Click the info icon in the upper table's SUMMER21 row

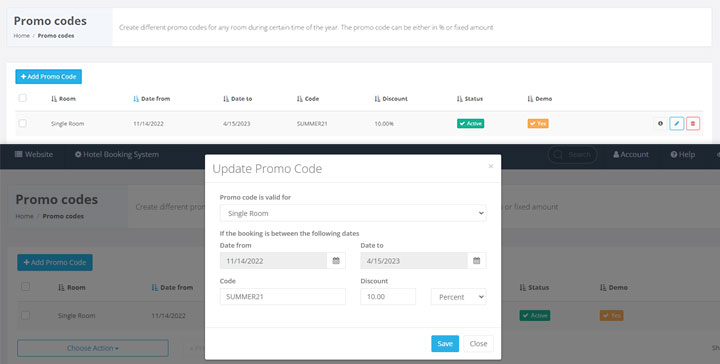point(660,123)
